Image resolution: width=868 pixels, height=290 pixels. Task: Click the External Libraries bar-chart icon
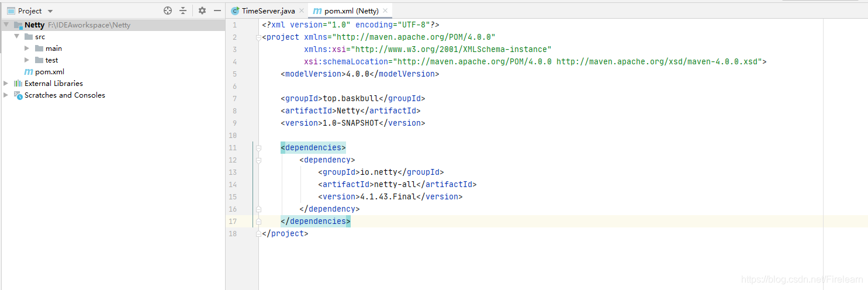tap(18, 83)
